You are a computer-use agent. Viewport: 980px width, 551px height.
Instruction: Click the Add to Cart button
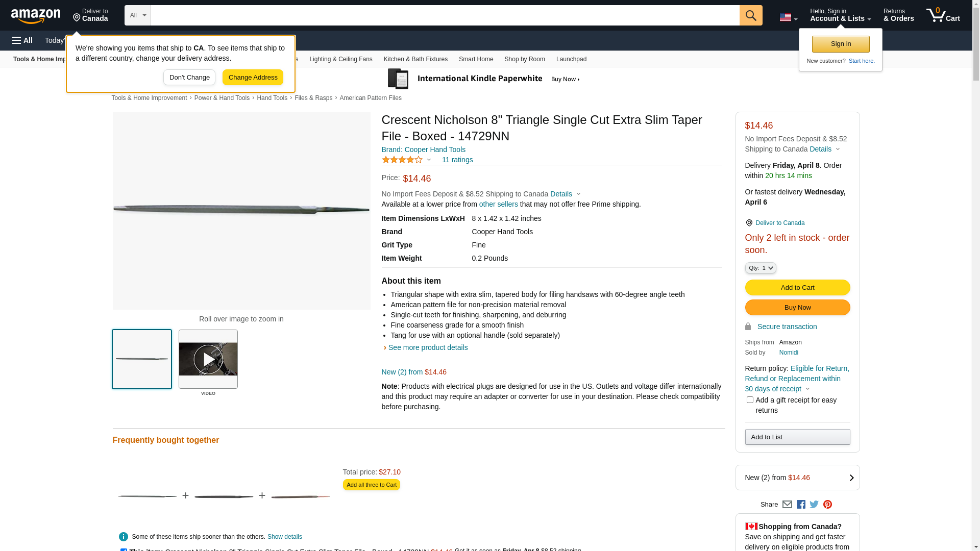click(797, 288)
